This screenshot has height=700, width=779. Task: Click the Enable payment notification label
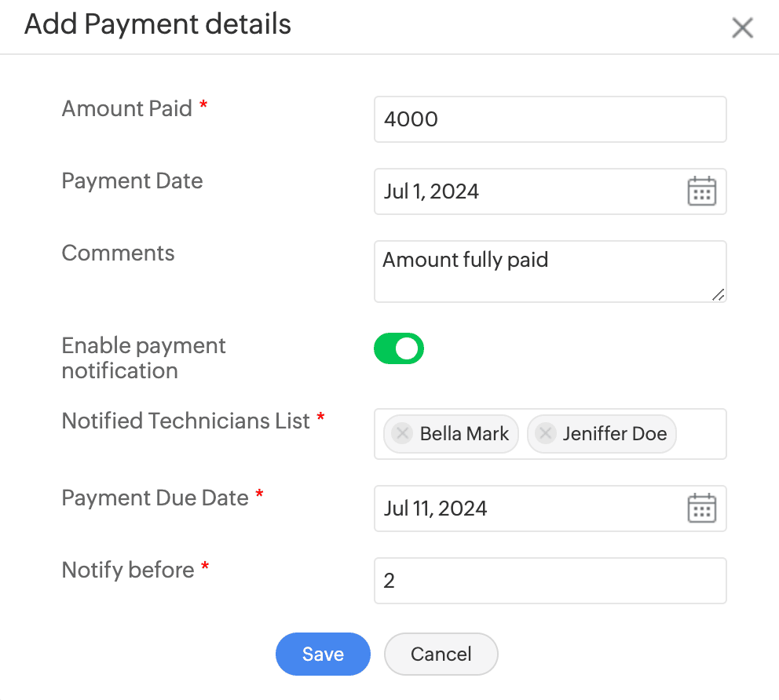(144, 358)
